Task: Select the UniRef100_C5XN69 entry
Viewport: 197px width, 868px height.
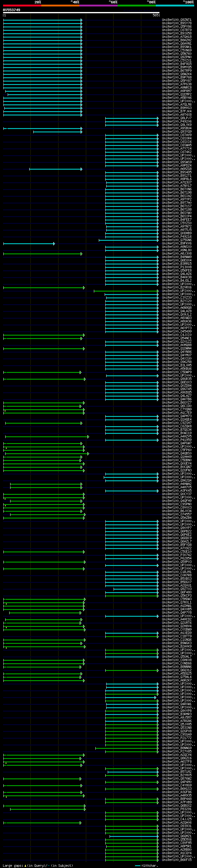Action: click(177, 50)
